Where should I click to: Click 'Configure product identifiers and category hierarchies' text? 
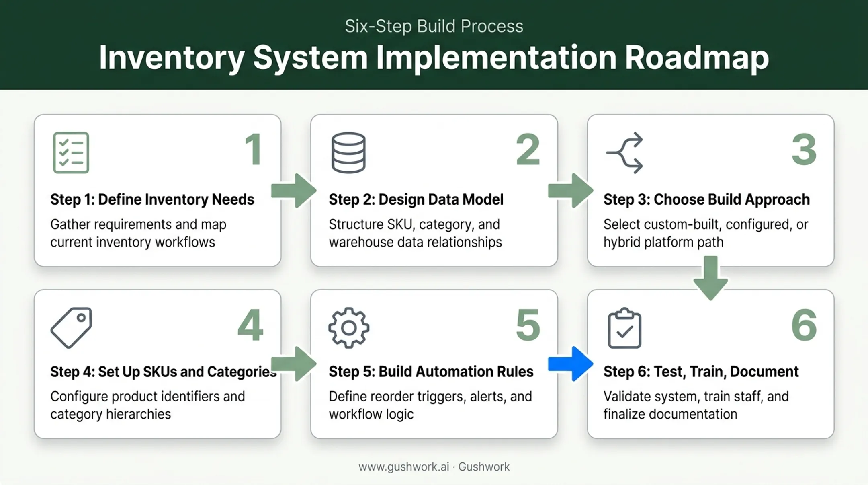147,405
